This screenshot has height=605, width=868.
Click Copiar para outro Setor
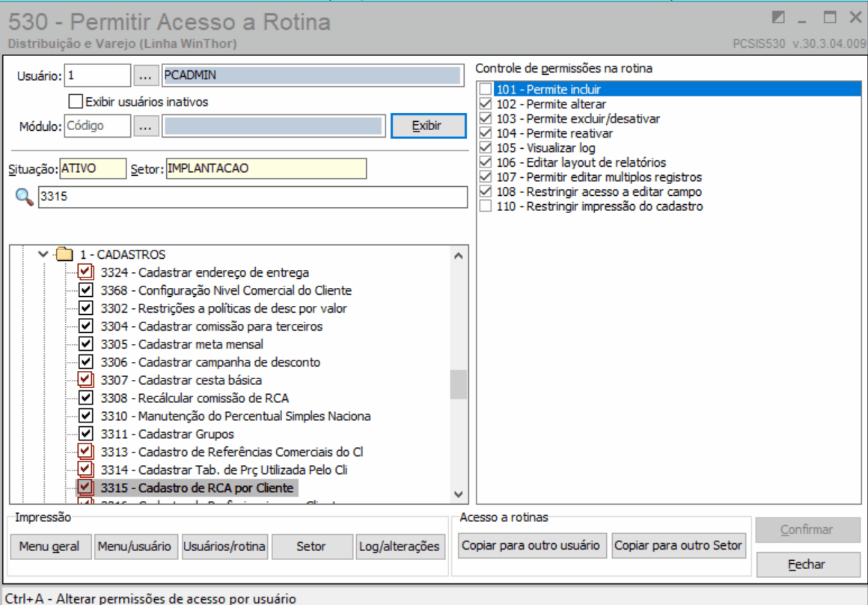pyautogui.click(x=678, y=545)
